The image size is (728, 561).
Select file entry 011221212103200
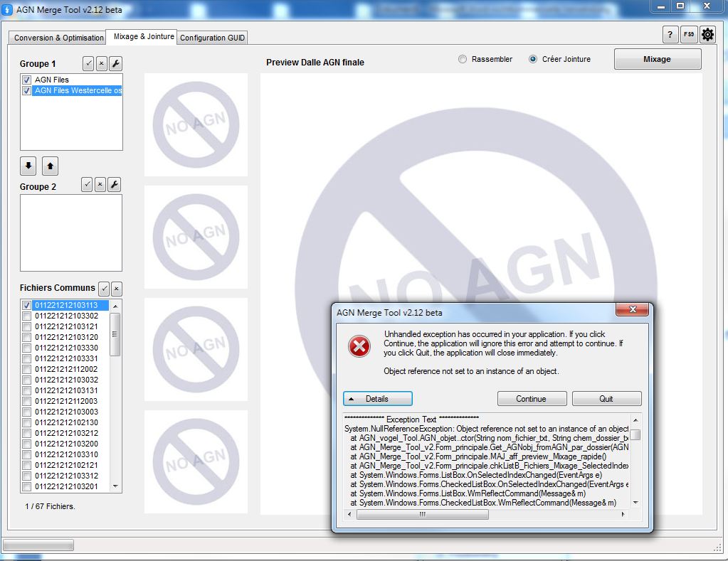66,444
